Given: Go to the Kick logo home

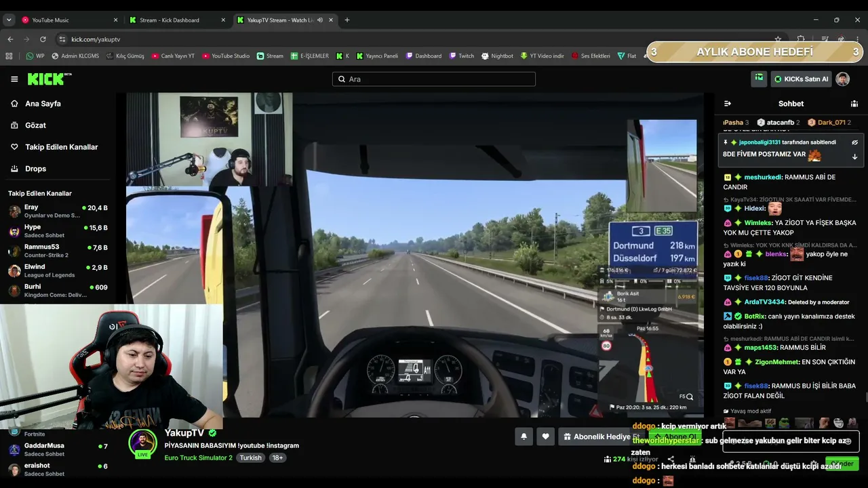Looking at the screenshot, I should coord(50,79).
